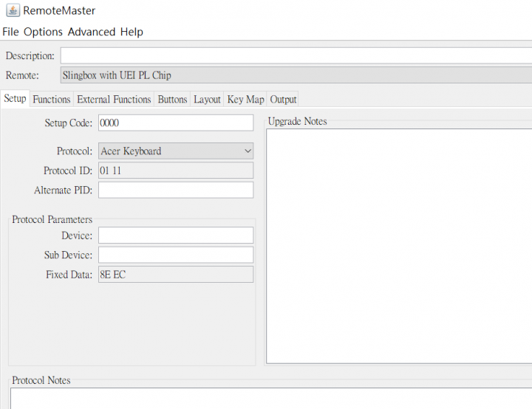The width and height of the screenshot is (532, 409).
Task: Switch to the Output tab
Action: point(283,100)
